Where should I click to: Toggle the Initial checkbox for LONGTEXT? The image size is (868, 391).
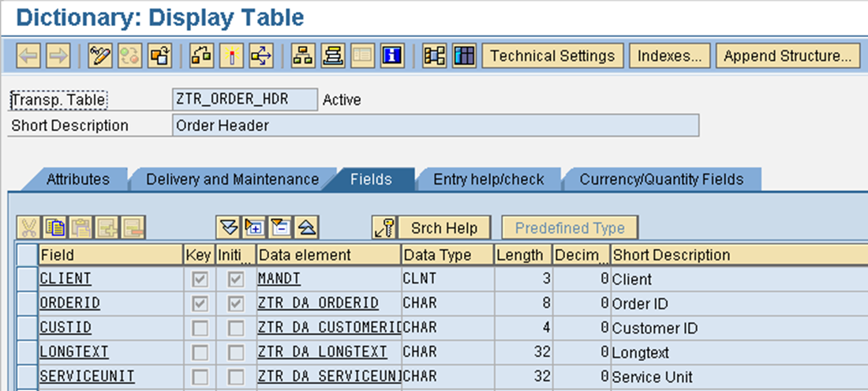[236, 352]
